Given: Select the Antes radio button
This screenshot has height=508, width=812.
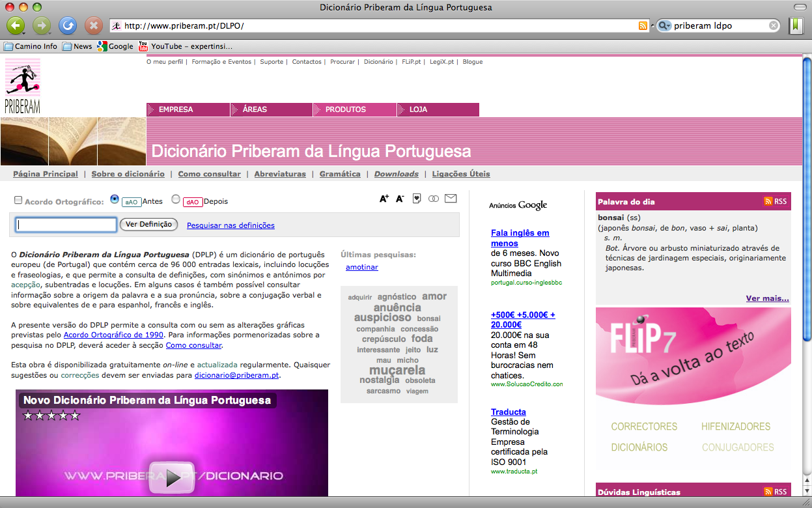Looking at the screenshot, I should [115, 199].
